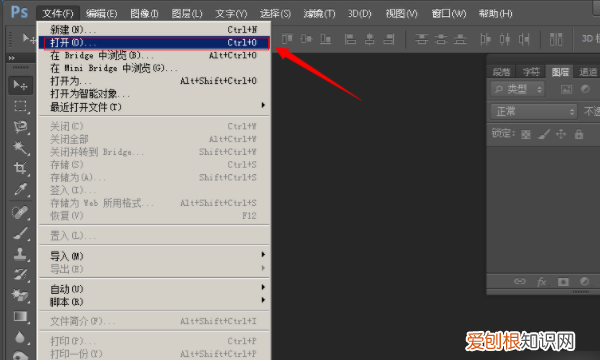Image resolution: width=600 pixels, height=360 pixels.
Task: Select the Brush tool
Action: 20,233
